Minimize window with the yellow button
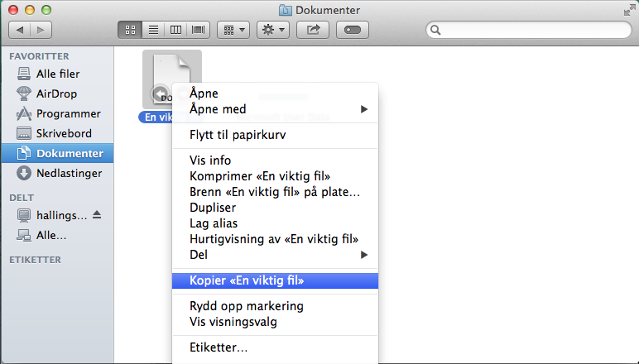The height and width of the screenshot is (364, 639). coord(30,10)
